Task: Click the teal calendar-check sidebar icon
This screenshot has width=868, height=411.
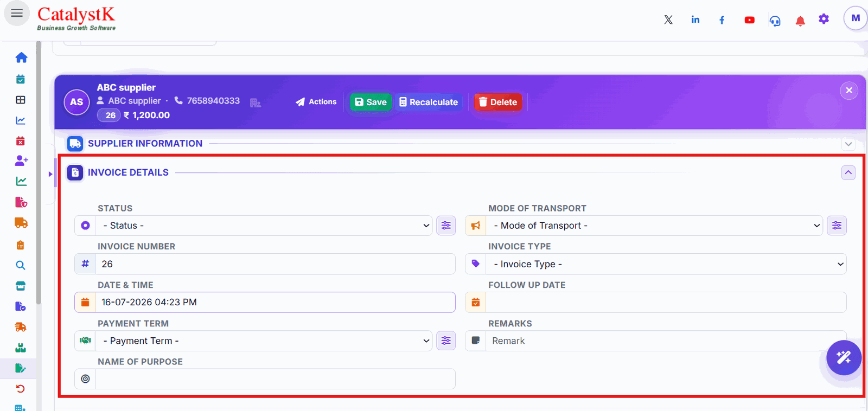Action: click(21, 79)
